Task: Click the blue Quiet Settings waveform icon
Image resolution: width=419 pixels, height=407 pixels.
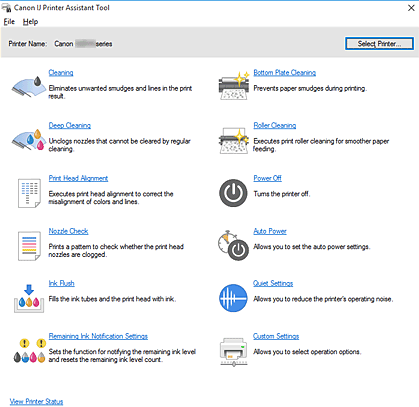Action: [x=233, y=298]
